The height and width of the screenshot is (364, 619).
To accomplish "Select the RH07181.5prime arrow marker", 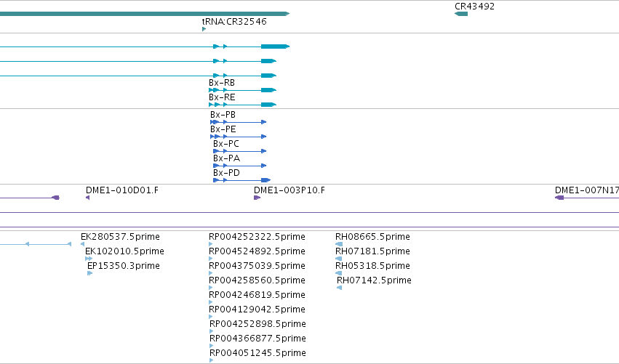I will point(338,259).
